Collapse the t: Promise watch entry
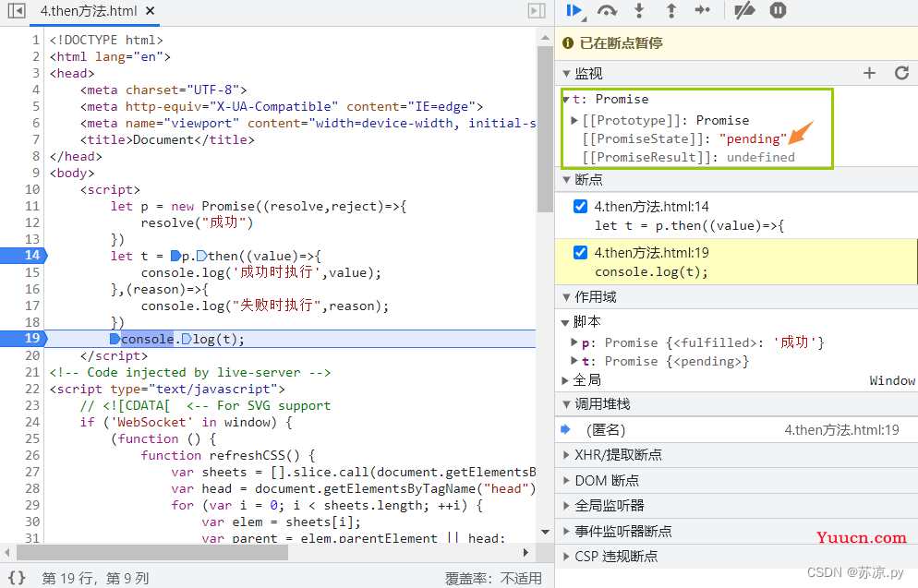918x588 pixels. pyautogui.click(x=566, y=100)
